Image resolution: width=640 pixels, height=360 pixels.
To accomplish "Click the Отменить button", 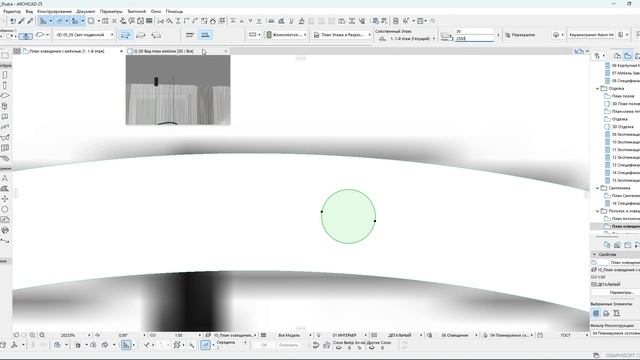I will click(x=289, y=345).
